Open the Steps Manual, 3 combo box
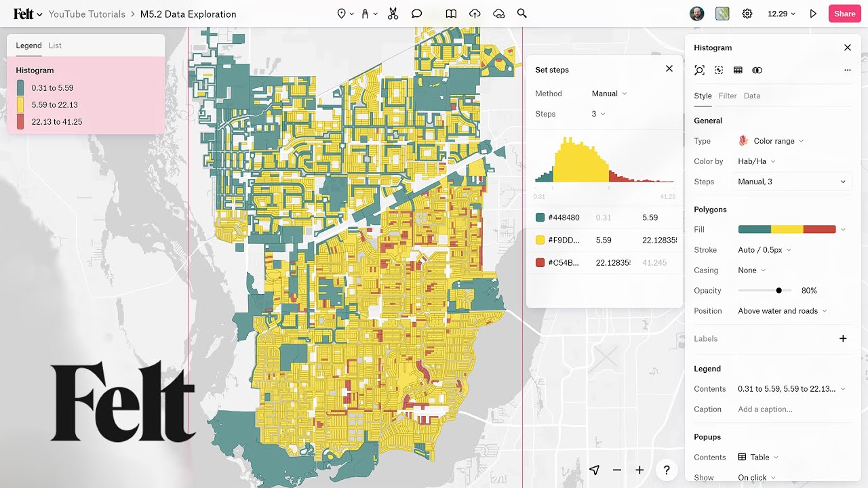The height and width of the screenshot is (488, 868). [791, 182]
